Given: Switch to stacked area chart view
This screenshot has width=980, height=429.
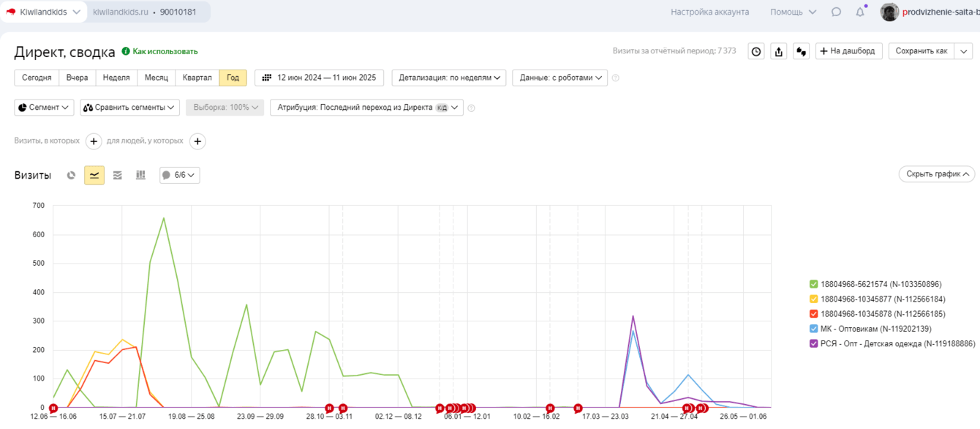Looking at the screenshot, I should coord(117,175).
